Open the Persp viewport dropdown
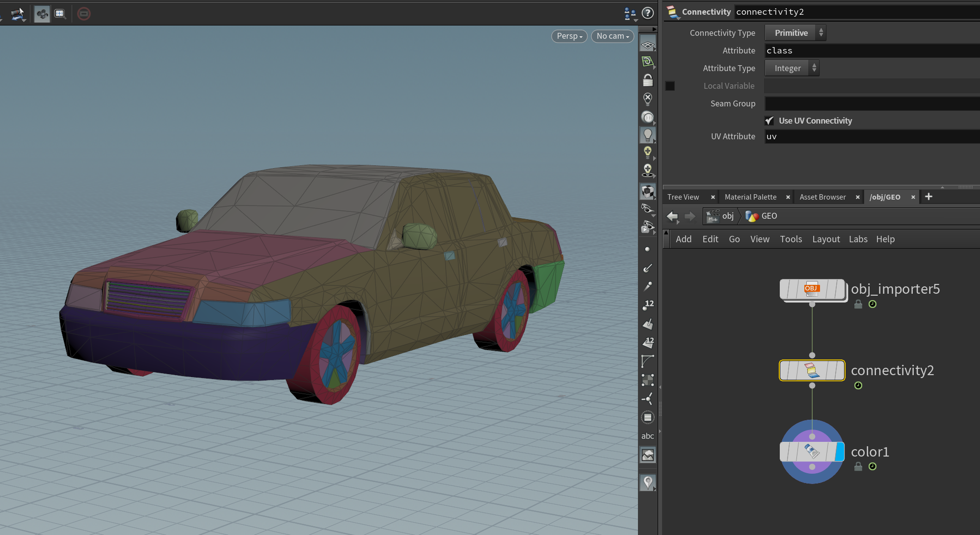980x535 pixels. [x=569, y=36]
